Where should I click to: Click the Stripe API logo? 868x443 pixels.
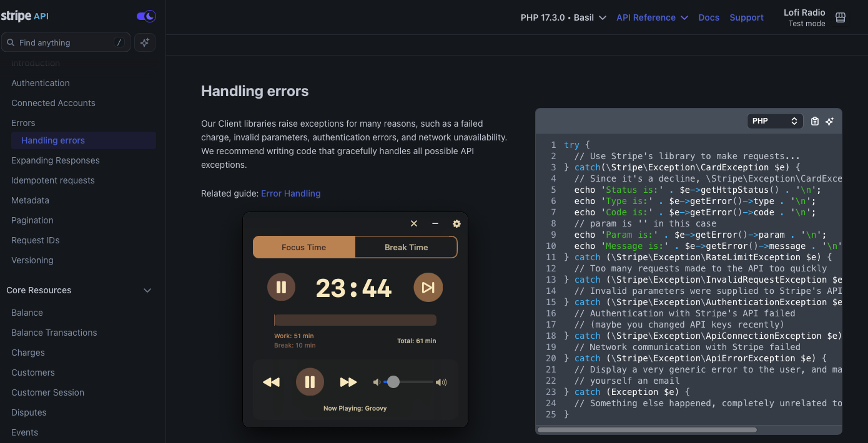tap(25, 16)
